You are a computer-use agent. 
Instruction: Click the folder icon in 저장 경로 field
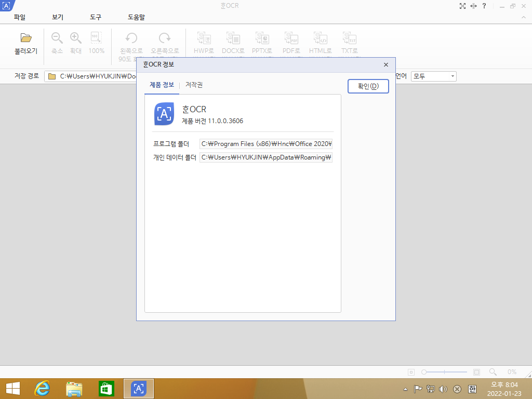click(52, 76)
